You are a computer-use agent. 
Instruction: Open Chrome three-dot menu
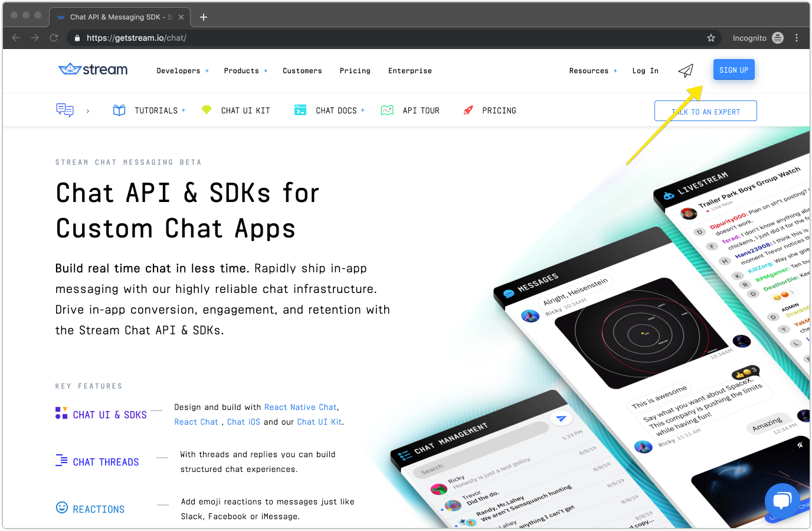[797, 38]
